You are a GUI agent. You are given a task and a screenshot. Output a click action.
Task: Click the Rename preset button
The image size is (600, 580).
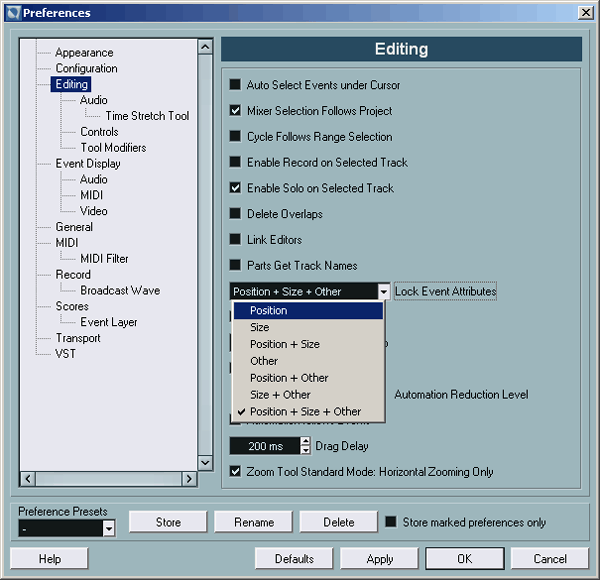(x=254, y=522)
